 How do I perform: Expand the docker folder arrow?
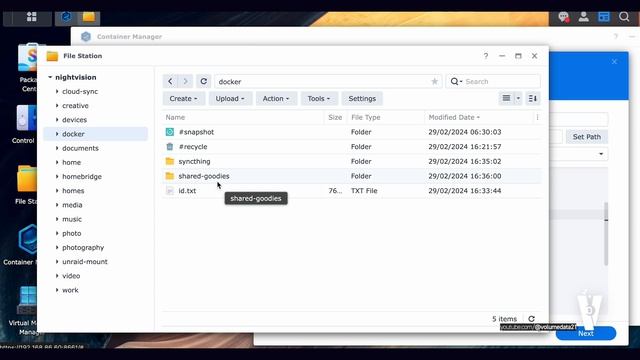[57, 134]
